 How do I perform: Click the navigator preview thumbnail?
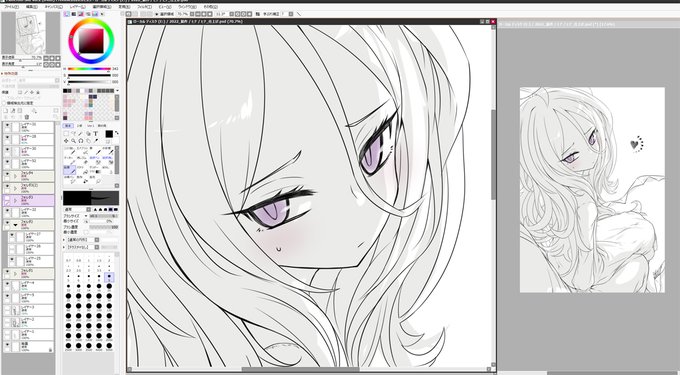31,33
